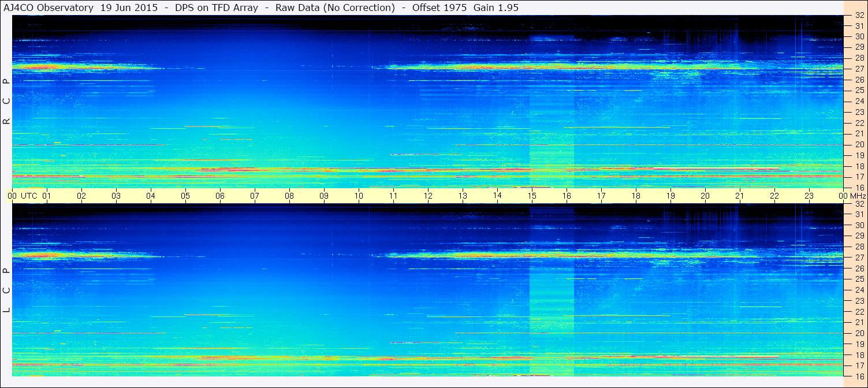Select the 16 hour marker on time axis
Viewport: 868px width, 388px height.
click(x=567, y=196)
